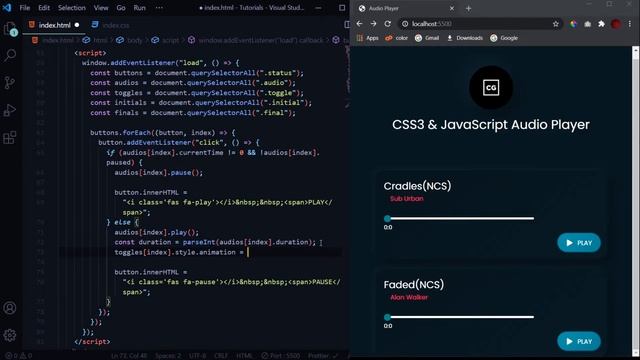Open the File menu

(x=25, y=7)
